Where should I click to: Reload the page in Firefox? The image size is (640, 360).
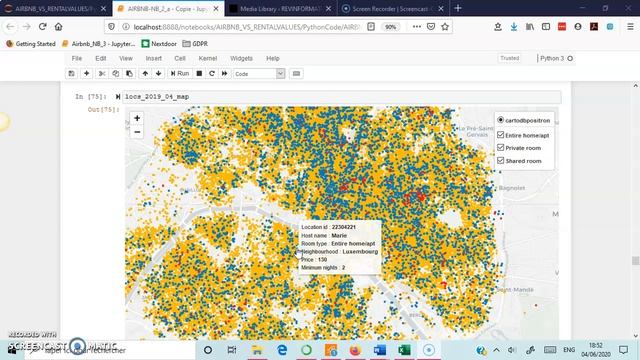[x=42, y=27]
